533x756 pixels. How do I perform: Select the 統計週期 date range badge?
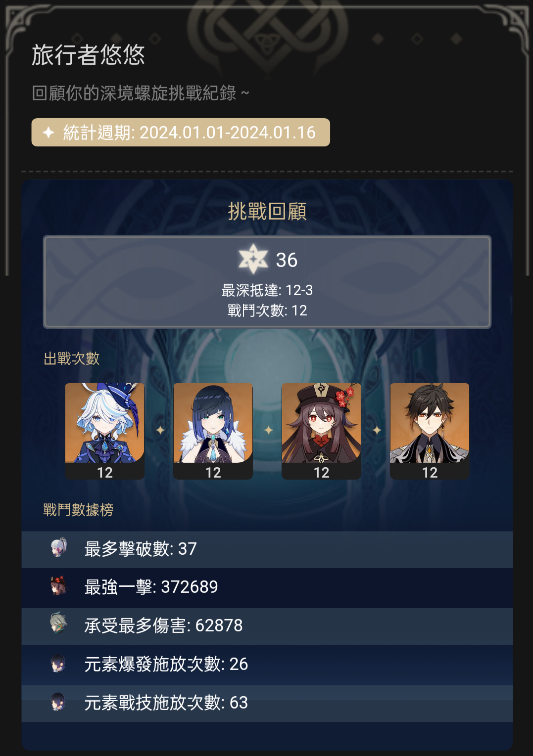pyautogui.click(x=181, y=132)
